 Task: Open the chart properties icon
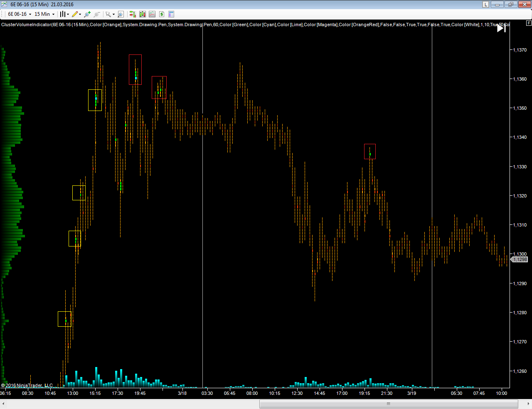(171, 14)
